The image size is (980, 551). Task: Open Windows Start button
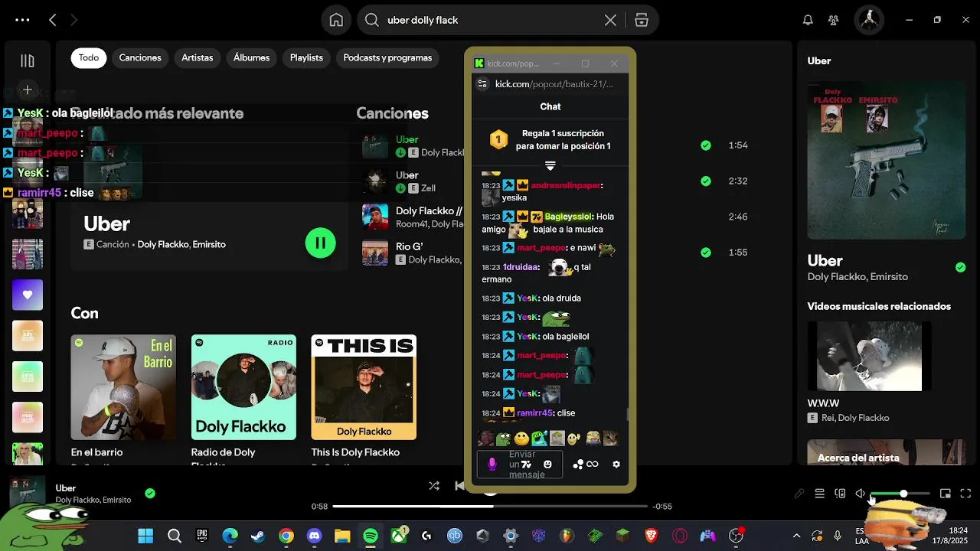pyautogui.click(x=145, y=536)
